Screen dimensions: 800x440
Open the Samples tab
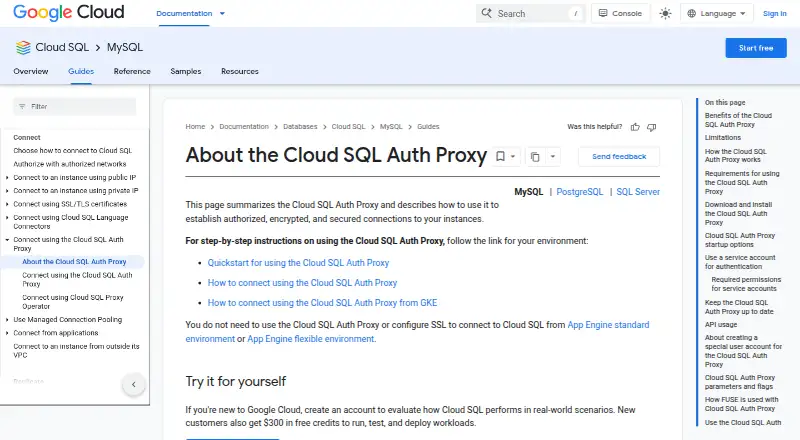186,71
